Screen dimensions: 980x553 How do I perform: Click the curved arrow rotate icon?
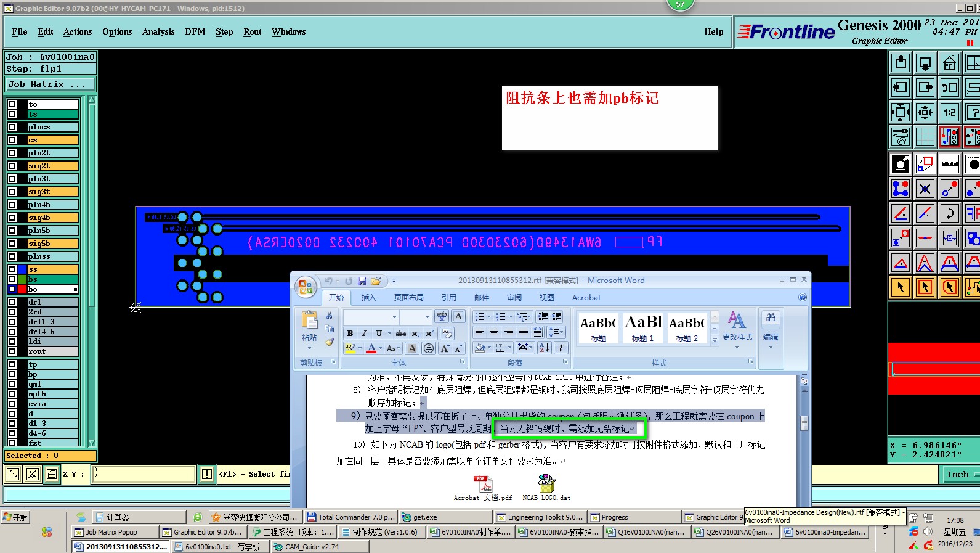point(949,213)
